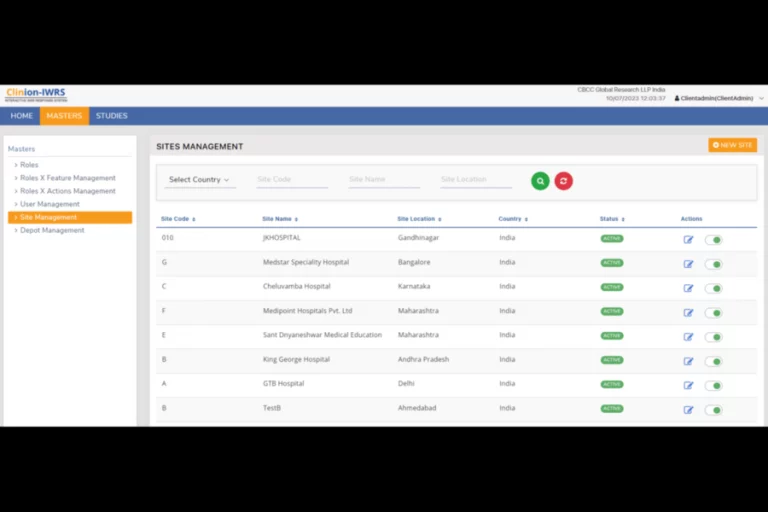768x512 pixels.
Task: Edit the JKHOSPITAL site entry
Action: [688, 240]
